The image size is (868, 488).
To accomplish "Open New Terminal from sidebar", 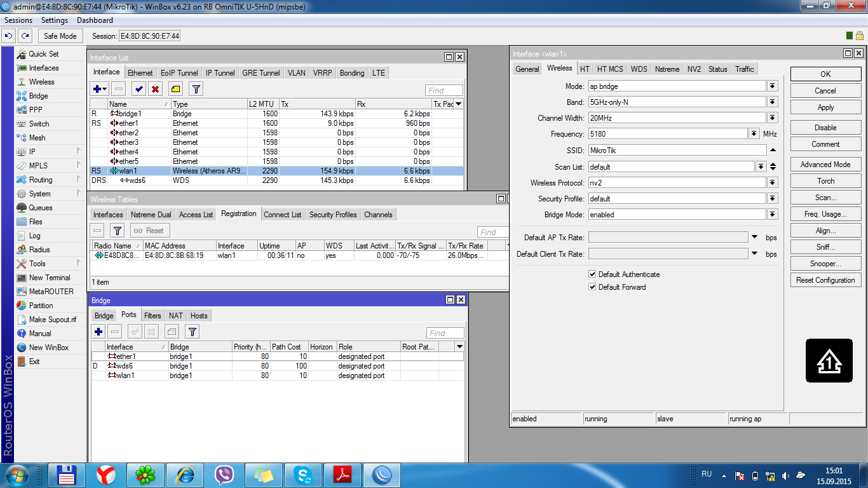I will (x=50, y=278).
